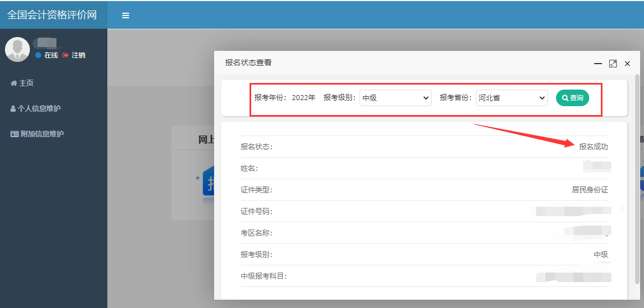Click the 证件类型 label
This screenshot has width=644, height=308.
click(256, 190)
